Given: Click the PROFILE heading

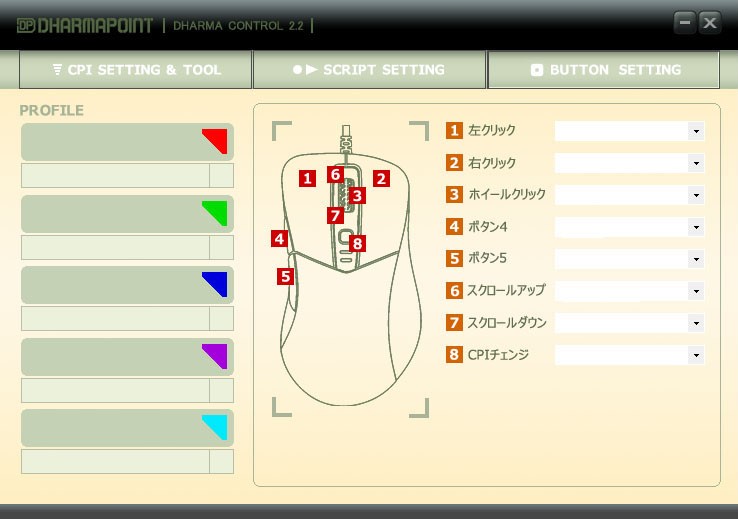Looking at the screenshot, I should pos(51,111).
